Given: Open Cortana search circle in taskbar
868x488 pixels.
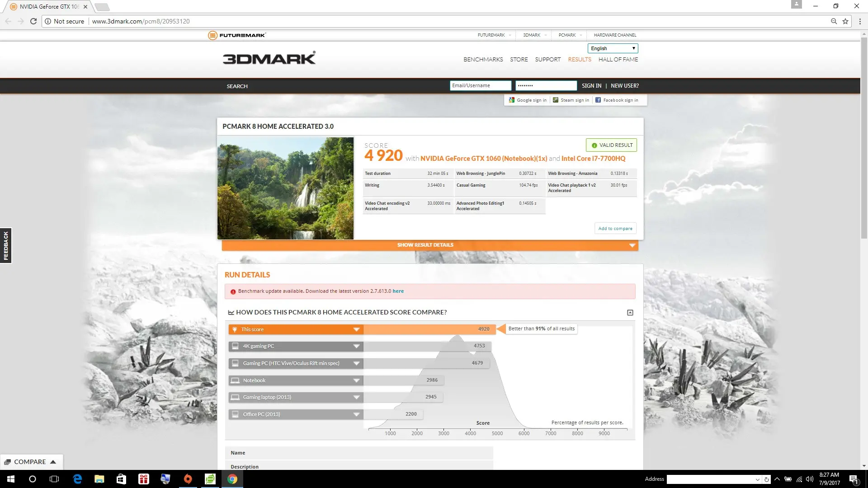Looking at the screenshot, I should tap(33, 479).
